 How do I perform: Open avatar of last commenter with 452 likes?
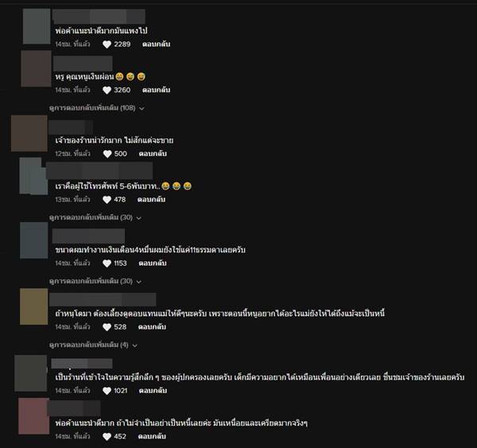pyautogui.click(x=33, y=416)
